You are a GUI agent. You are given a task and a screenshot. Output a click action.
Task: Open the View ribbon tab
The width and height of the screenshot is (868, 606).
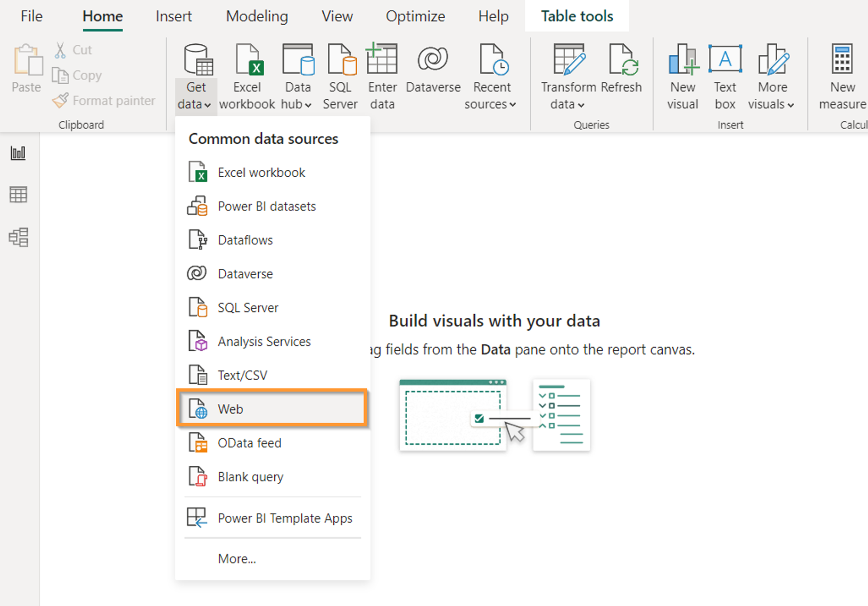(x=337, y=16)
